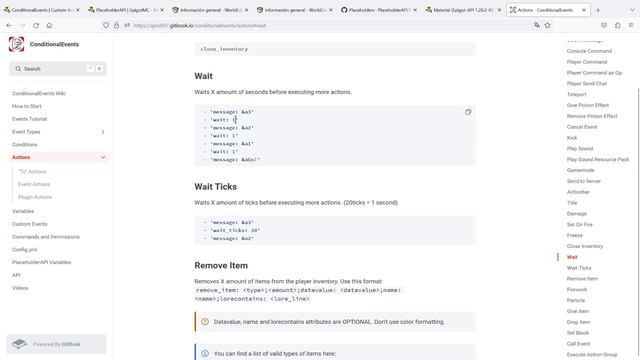Jump to Set On Fire section
Screen dimensions: 640x360
point(580,224)
